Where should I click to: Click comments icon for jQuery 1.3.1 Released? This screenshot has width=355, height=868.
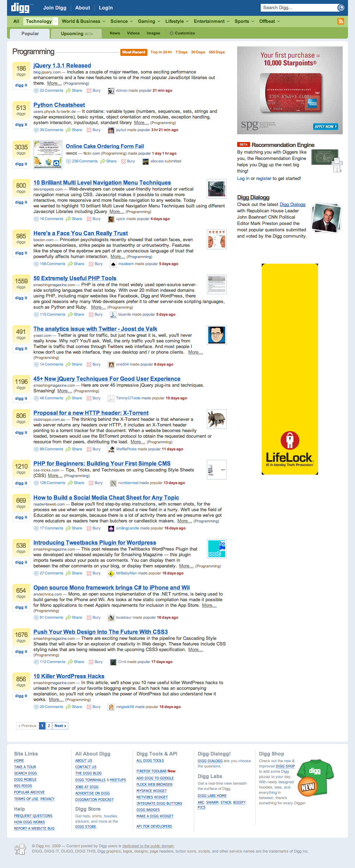point(36,91)
